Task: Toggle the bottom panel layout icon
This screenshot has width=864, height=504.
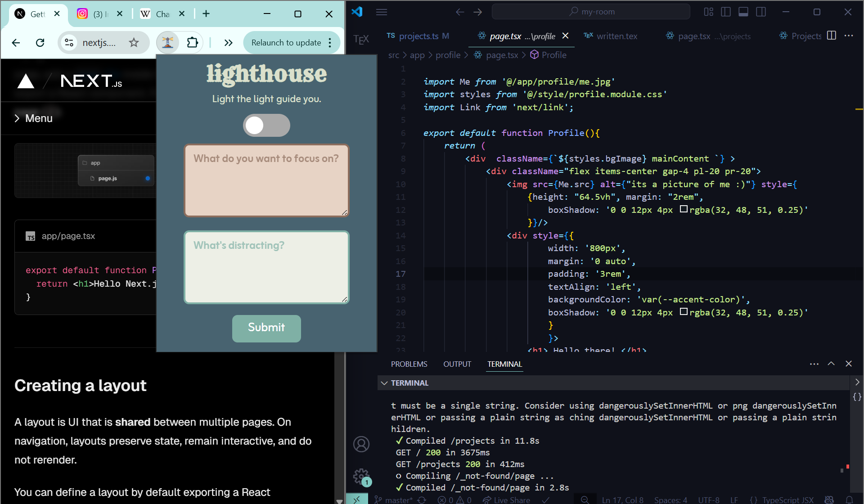Action: tap(743, 12)
